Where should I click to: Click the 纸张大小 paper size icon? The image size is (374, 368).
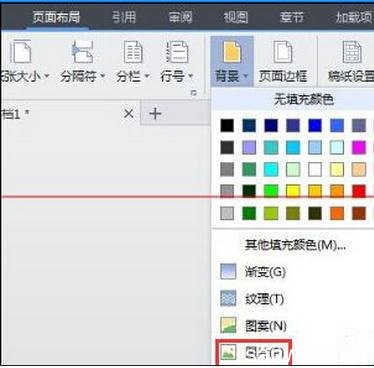tap(21, 51)
